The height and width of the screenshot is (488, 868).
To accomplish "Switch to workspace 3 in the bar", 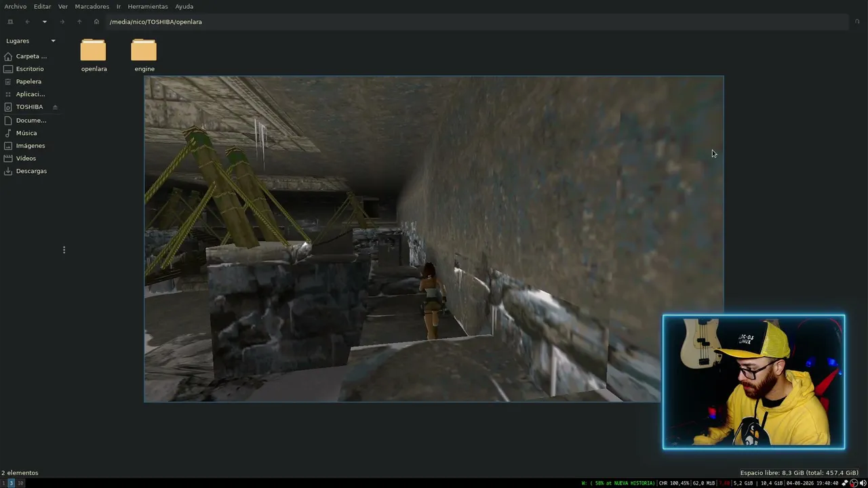I will (x=11, y=483).
